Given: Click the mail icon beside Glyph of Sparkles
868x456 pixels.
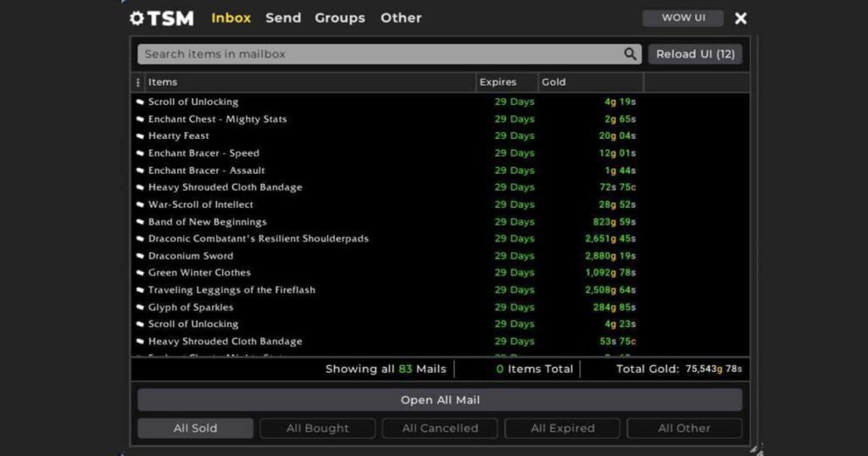Looking at the screenshot, I should (140, 308).
